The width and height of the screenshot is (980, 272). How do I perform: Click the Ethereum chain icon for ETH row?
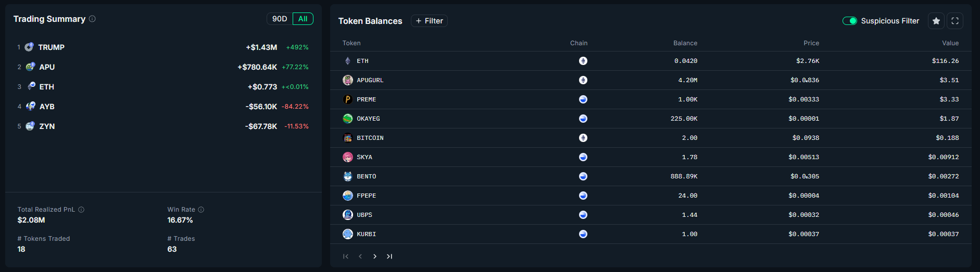coord(583,61)
